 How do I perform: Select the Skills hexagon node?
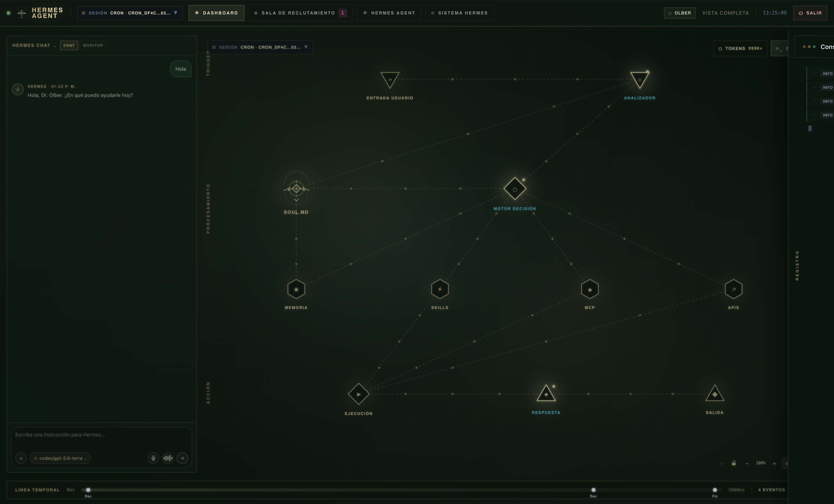pyautogui.click(x=440, y=289)
